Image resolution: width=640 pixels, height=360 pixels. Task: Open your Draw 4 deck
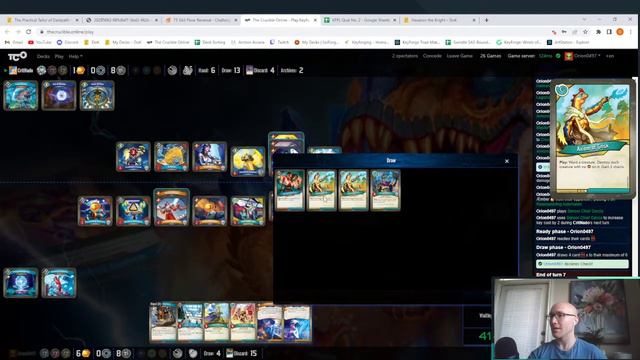pyautogui.click(x=212, y=353)
